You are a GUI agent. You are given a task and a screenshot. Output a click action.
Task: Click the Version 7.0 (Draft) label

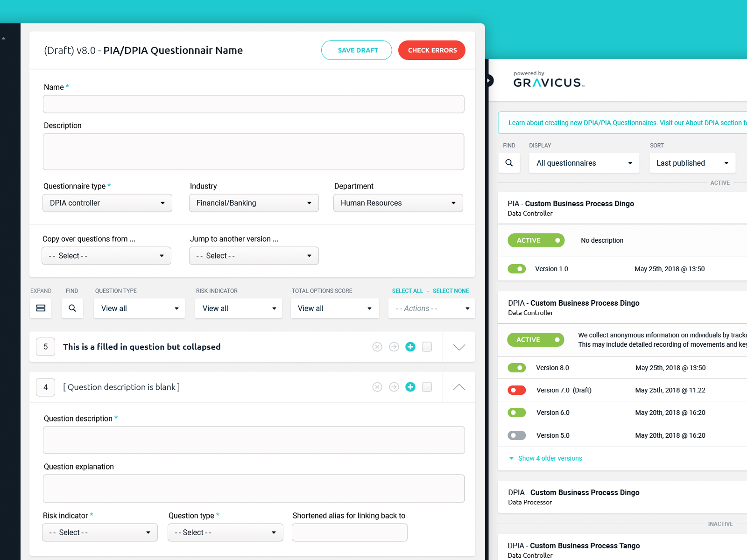564,390
